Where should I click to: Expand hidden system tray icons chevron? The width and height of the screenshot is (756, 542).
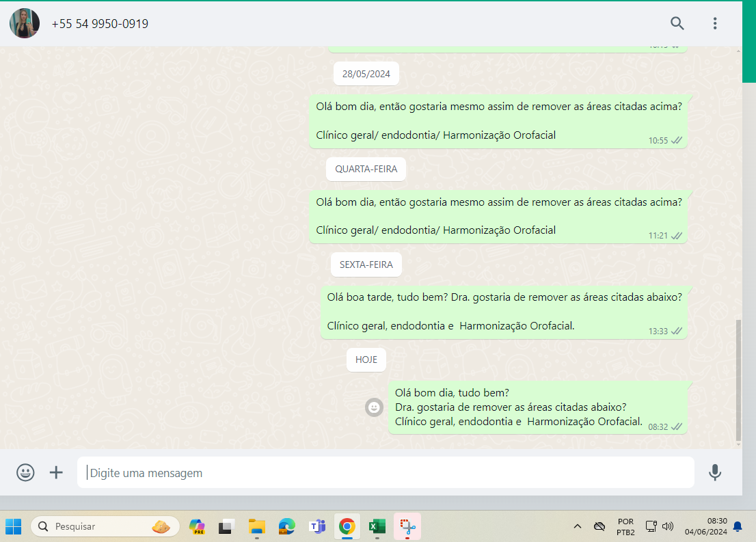[x=578, y=526]
